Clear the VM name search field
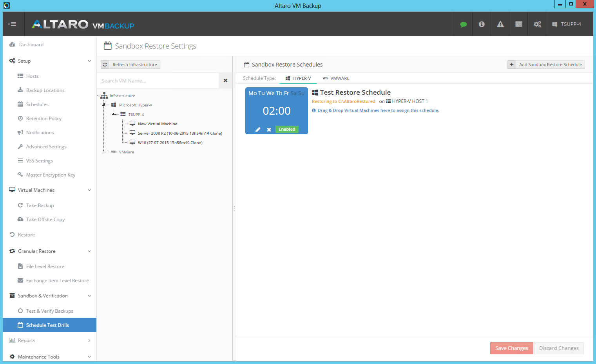The width and height of the screenshot is (596, 364). click(225, 80)
